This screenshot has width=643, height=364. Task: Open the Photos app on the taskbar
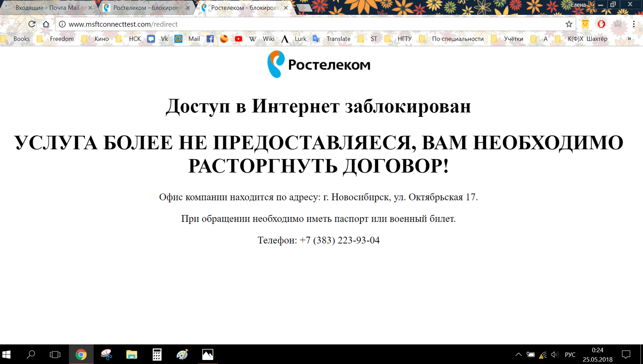pos(207,354)
